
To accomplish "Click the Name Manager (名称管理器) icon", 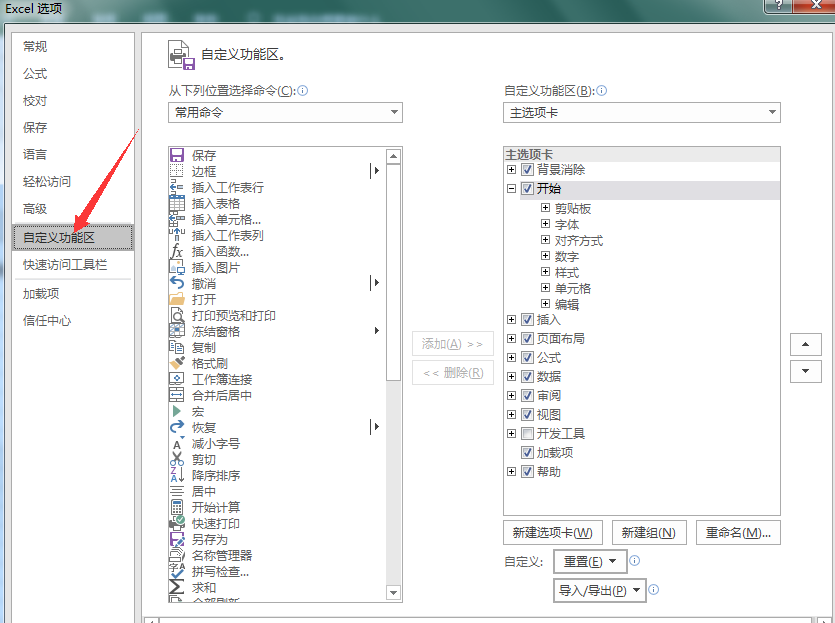I will pos(177,555).
